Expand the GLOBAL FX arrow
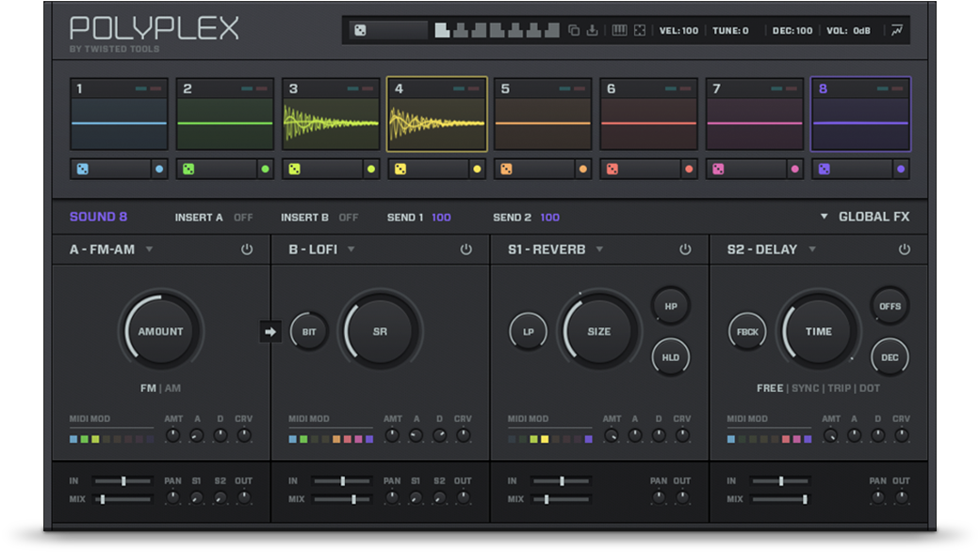 (x=825, y=217)
